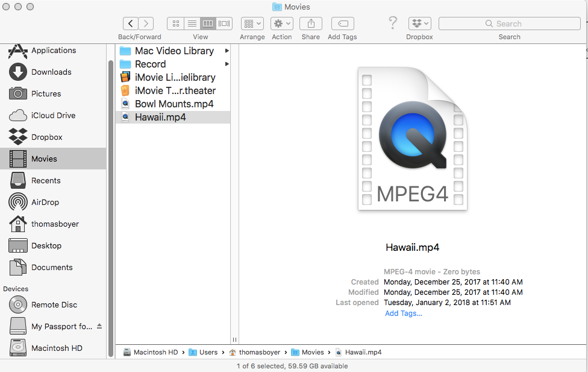Open the Dropbox toolbar dropdown
588x372 pixels.
pyautogui.click(x=420, y=24)
